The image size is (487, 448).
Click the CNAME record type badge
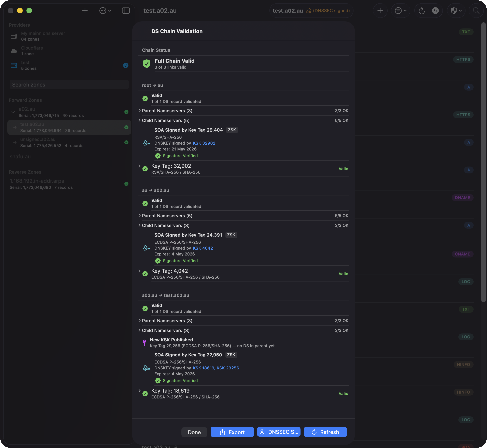(462, 254)
